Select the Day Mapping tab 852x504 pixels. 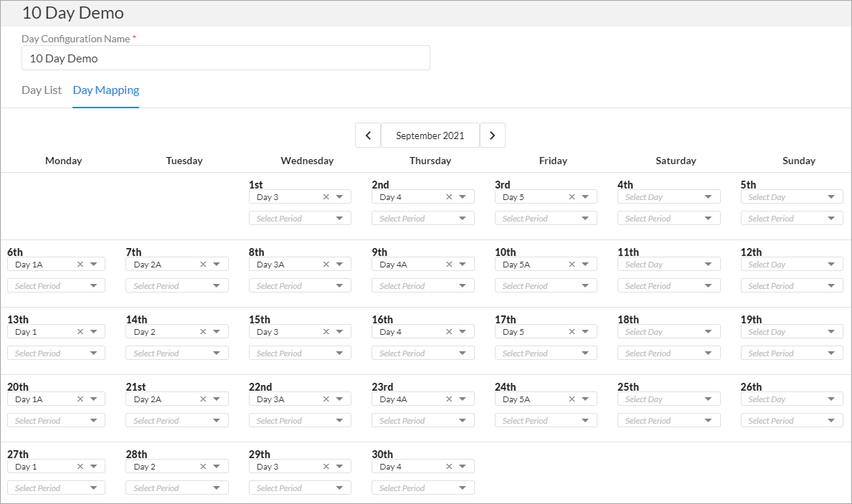[106, 90]
